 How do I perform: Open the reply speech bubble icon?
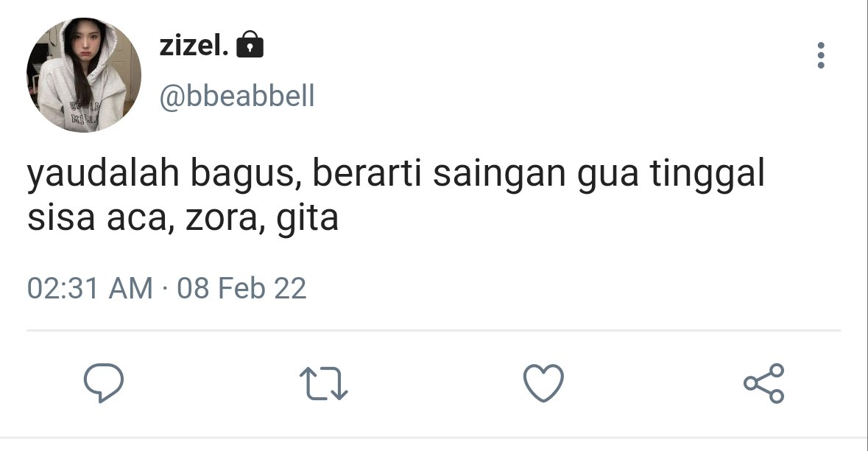(x=104, y=382)
